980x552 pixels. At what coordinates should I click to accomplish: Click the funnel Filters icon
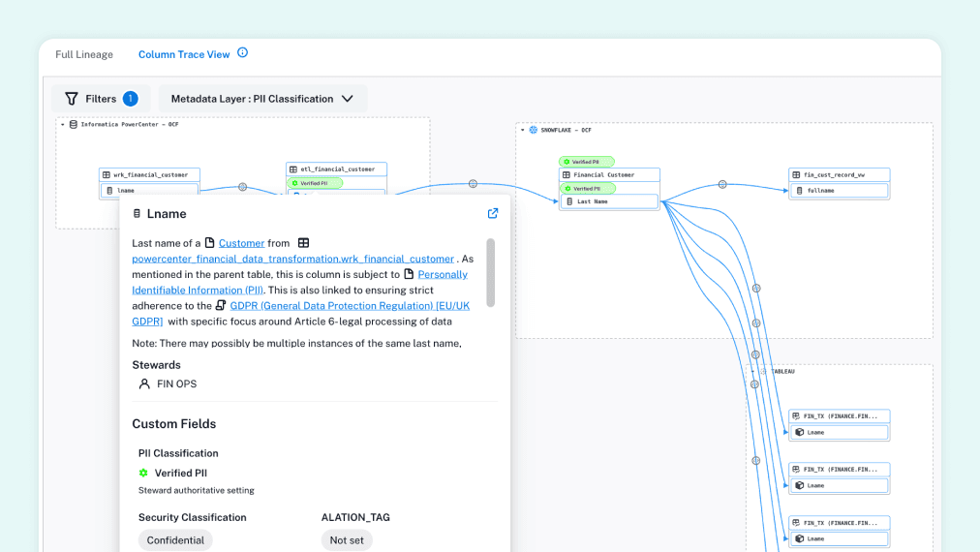pos(72,99)
